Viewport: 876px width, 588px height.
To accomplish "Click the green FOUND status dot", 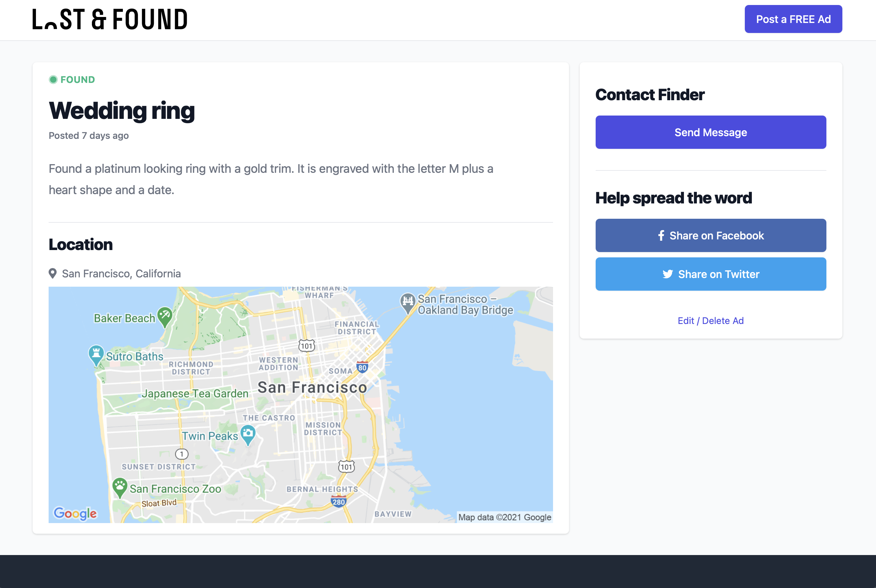I will [53, 80].
